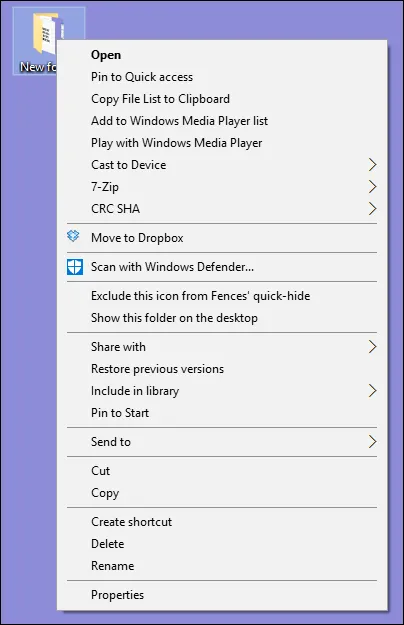404x625 pixels.
Task: Expand the Cast to Device submenu arrow
Action: (x=372, y=165)
